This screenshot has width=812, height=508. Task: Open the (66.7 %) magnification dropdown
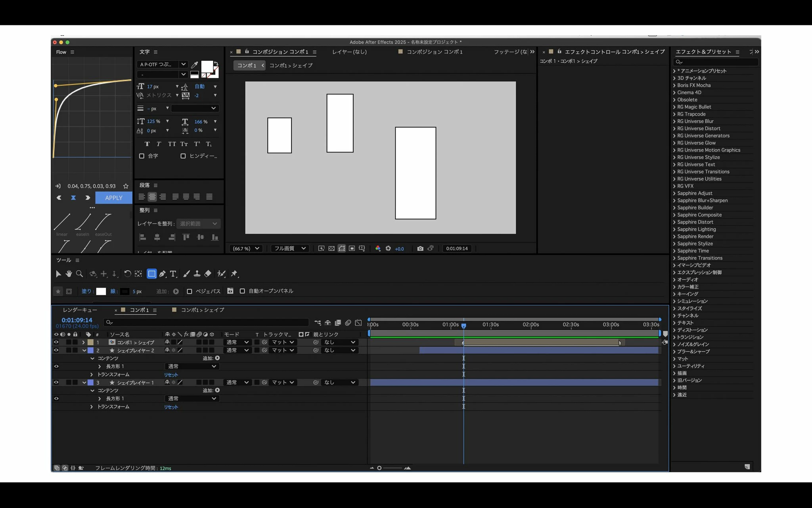(246, 248)
